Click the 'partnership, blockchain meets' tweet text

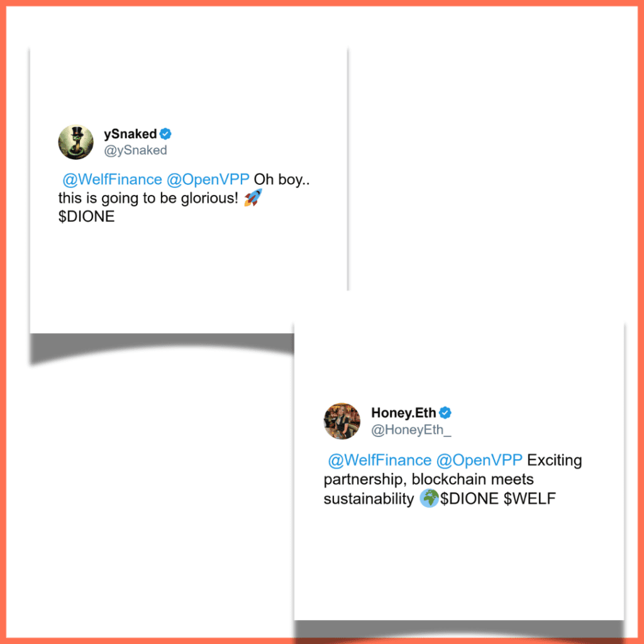point(428,479)
